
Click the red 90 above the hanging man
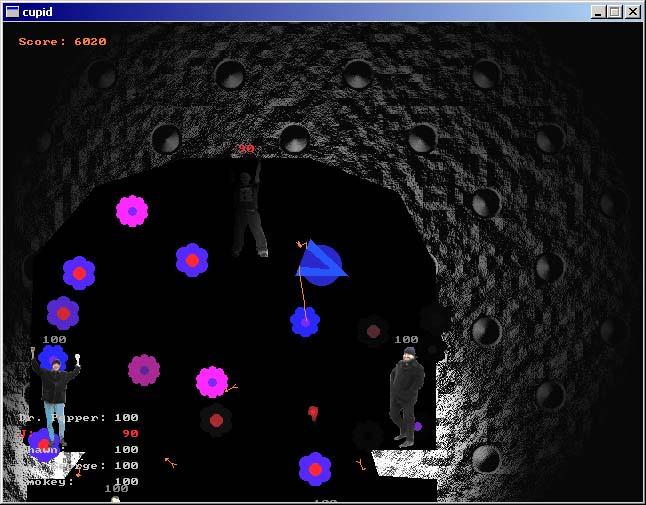[246, 149]
